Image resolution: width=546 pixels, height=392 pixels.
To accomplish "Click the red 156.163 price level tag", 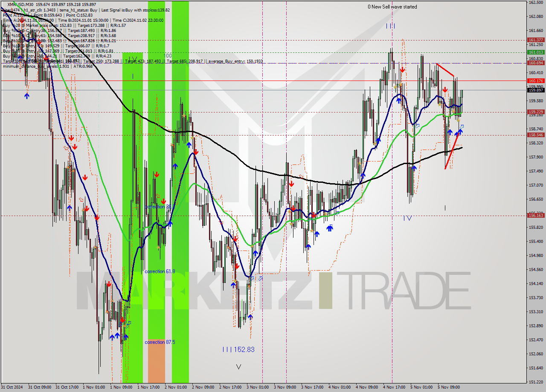I will (536, 215).
